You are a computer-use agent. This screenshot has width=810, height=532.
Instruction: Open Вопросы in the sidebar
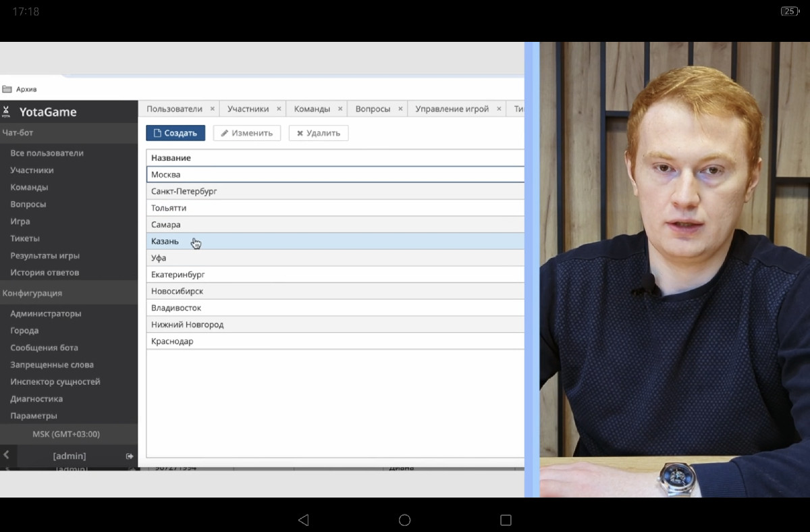point(28,204)
